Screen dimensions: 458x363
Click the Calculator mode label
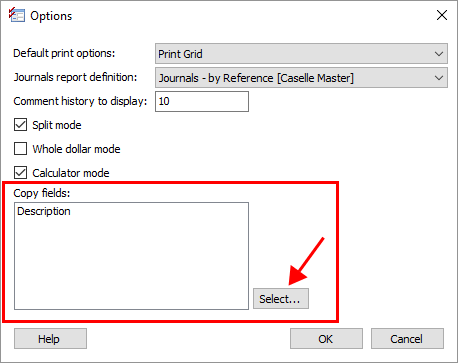[x=71, y=173]
